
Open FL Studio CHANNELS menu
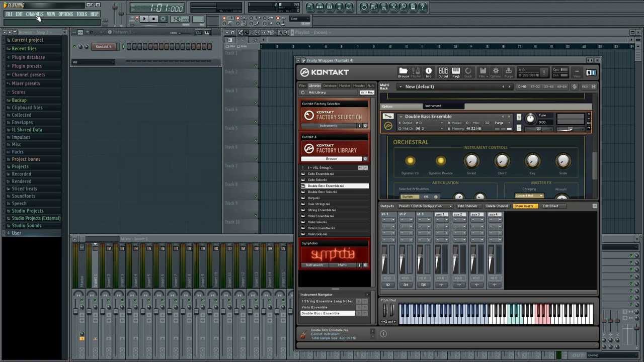pyautogui.click(x=35, y=14)
